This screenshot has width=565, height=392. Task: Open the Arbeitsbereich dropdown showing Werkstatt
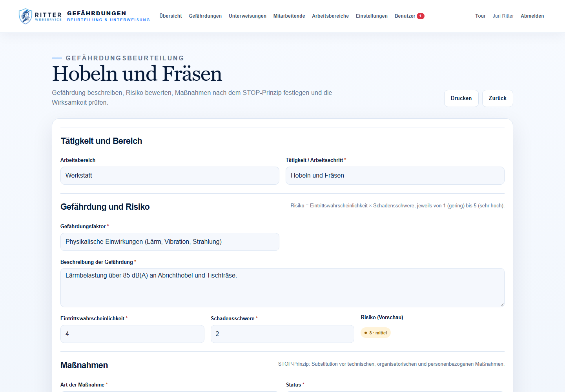tap(170, 176)
